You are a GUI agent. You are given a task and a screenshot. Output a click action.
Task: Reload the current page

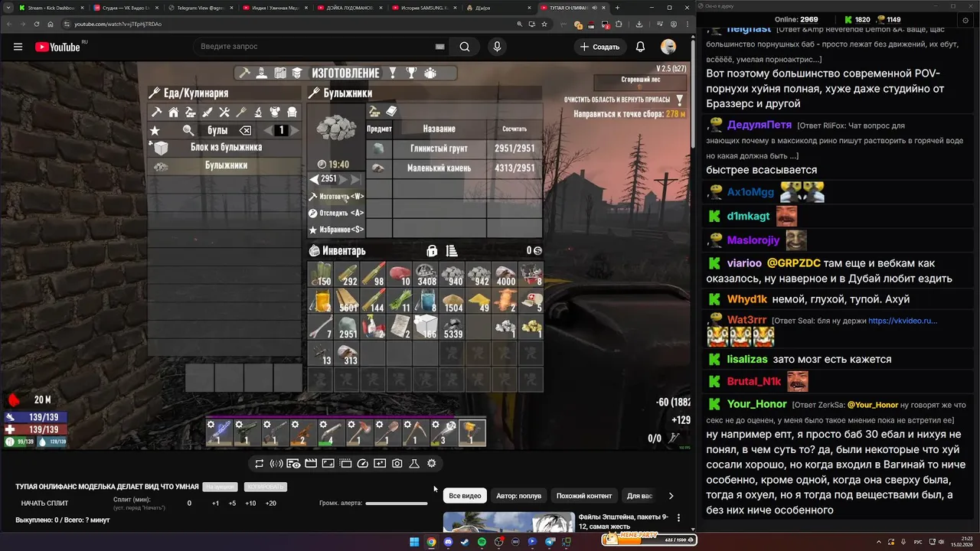click(x=37, y=24)
